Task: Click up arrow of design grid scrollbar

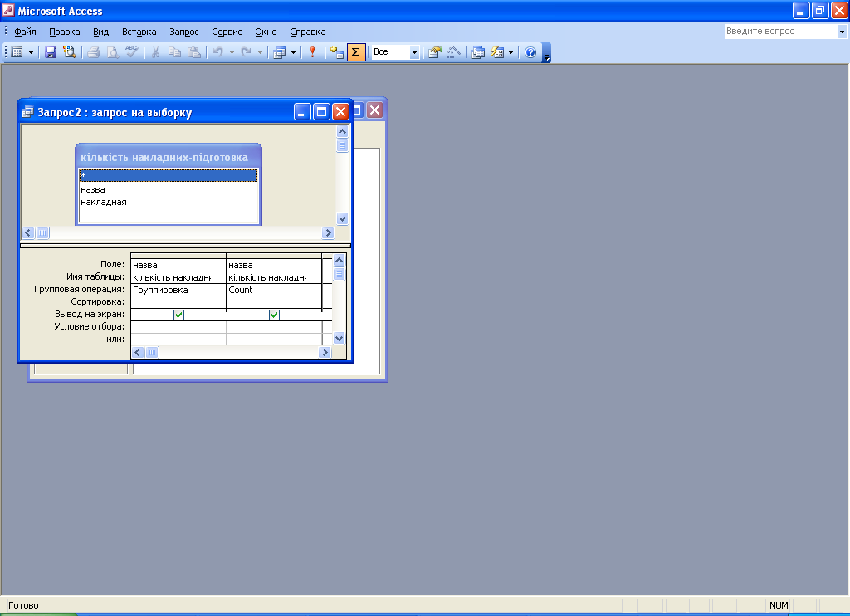Action: [339, 261]
